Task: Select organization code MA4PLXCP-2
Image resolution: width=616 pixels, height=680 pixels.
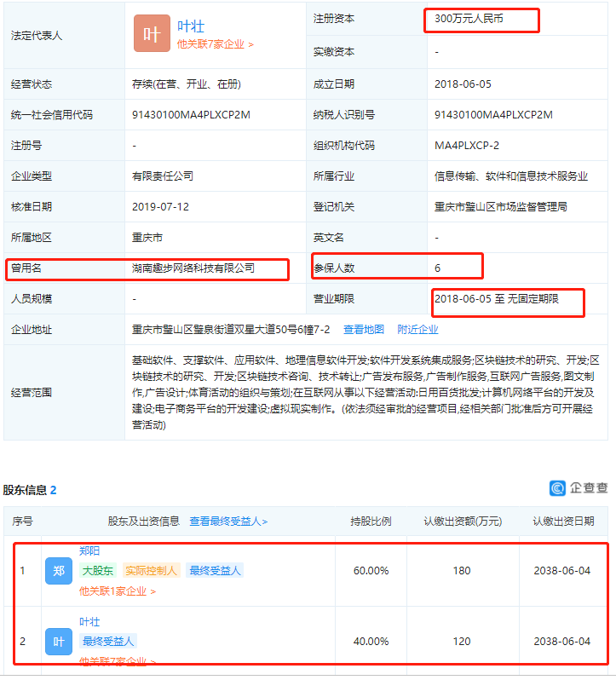Action: pyautogui.click(x=466, y=145)
